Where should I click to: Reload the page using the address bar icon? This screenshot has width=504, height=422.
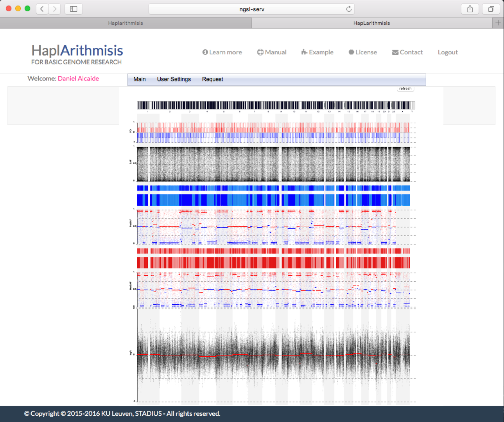coord(349,9)
